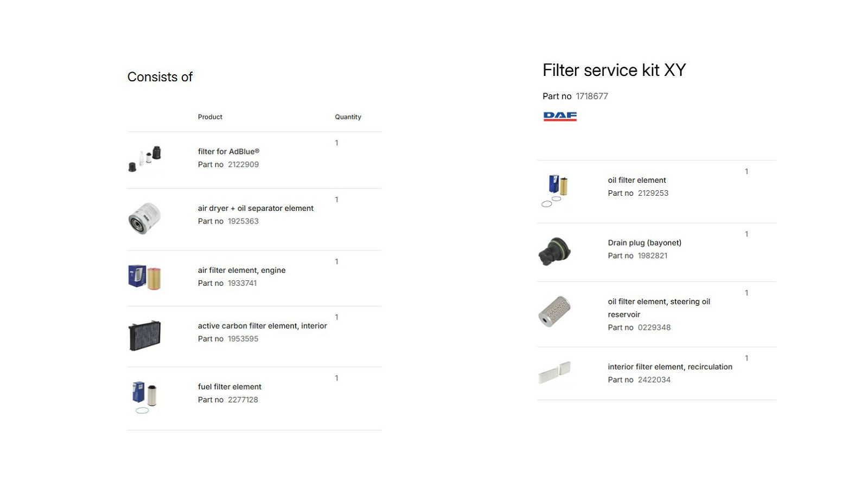
Task: Open the AdBlue filter product thumbnail
Action: click(145, 160)
